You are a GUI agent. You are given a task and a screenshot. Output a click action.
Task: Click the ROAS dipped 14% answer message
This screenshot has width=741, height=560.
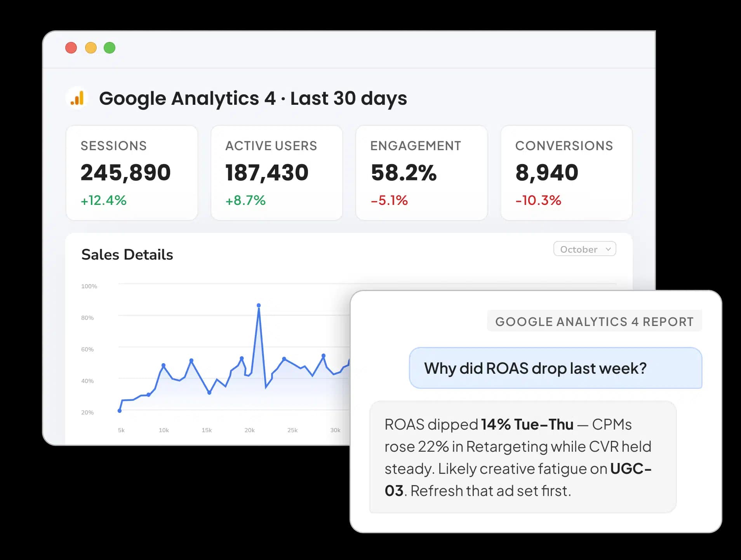point(523,457)
